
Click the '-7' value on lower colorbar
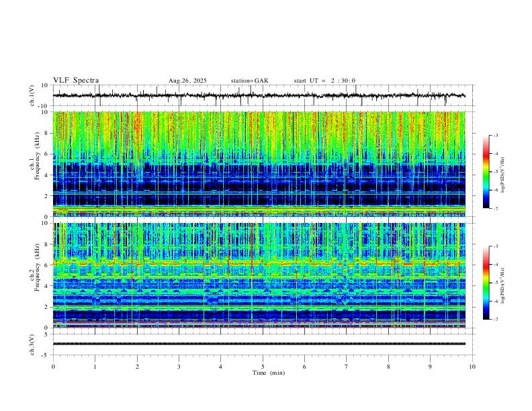[x=495, y=320]
